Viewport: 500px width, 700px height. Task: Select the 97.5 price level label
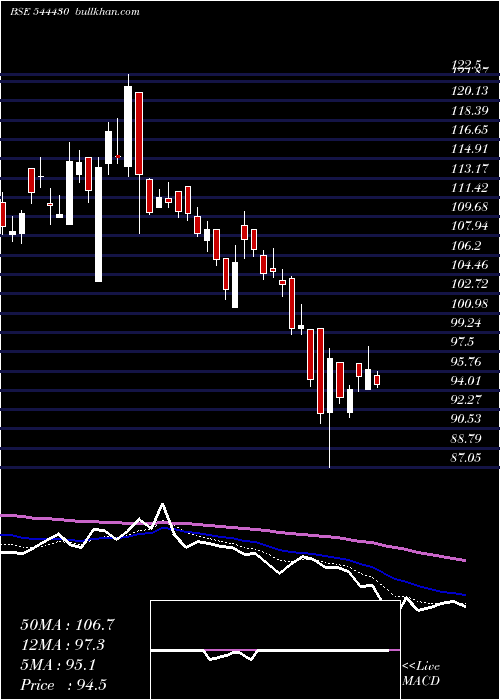[463, 342]
